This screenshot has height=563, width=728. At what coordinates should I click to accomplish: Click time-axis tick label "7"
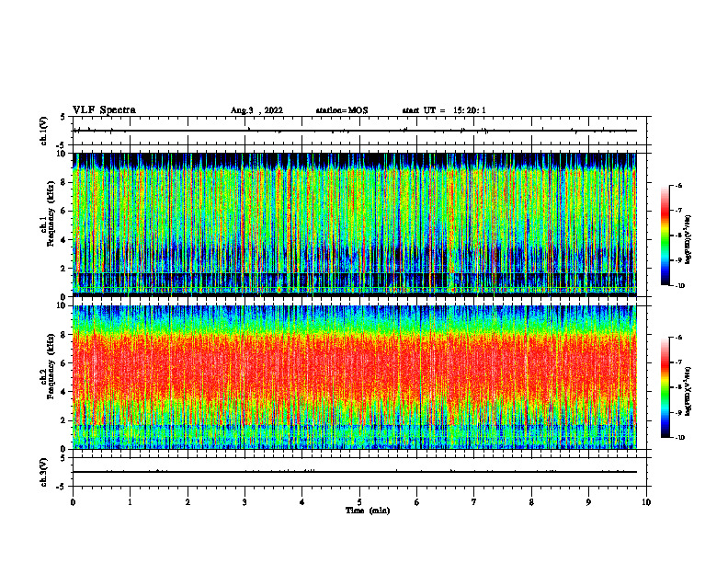point(474,502)
